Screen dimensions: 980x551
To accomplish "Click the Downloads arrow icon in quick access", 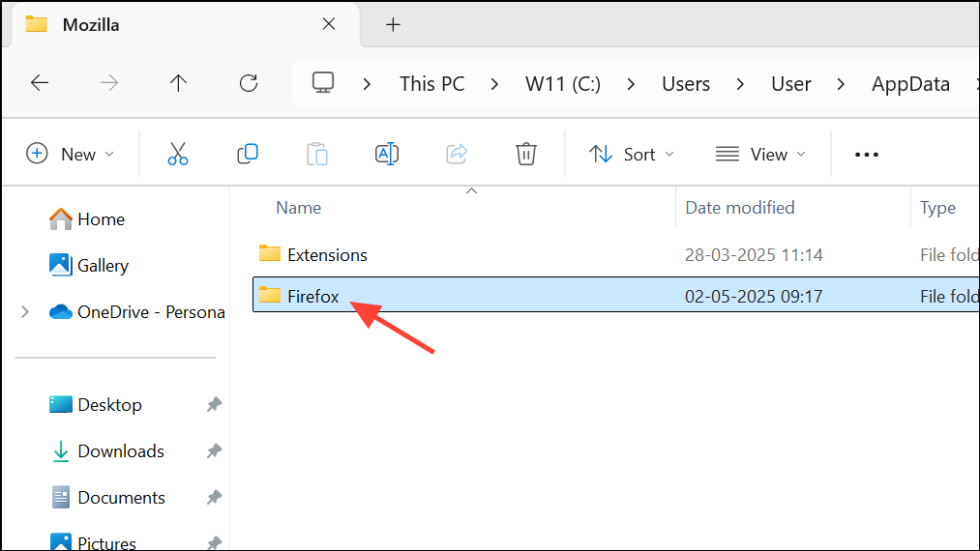I will pyautogui.click(x=61, y=451).
